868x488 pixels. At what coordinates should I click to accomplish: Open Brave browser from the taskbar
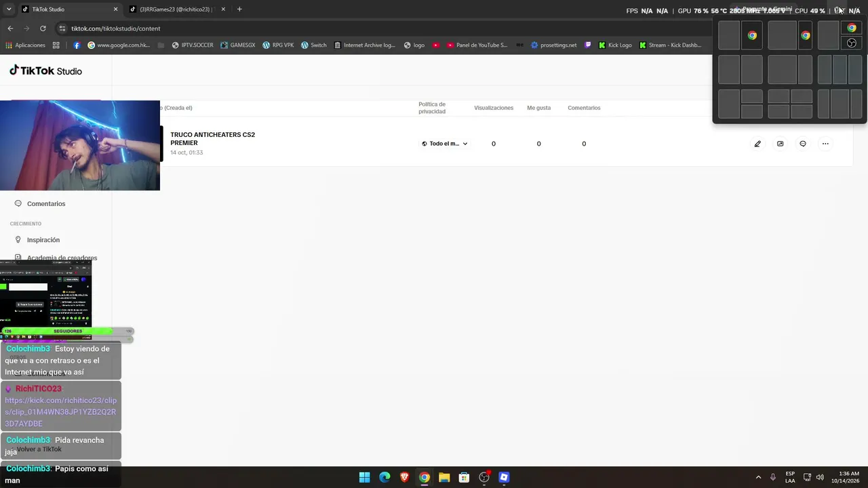pyautogui.click(x=404, y=477)
